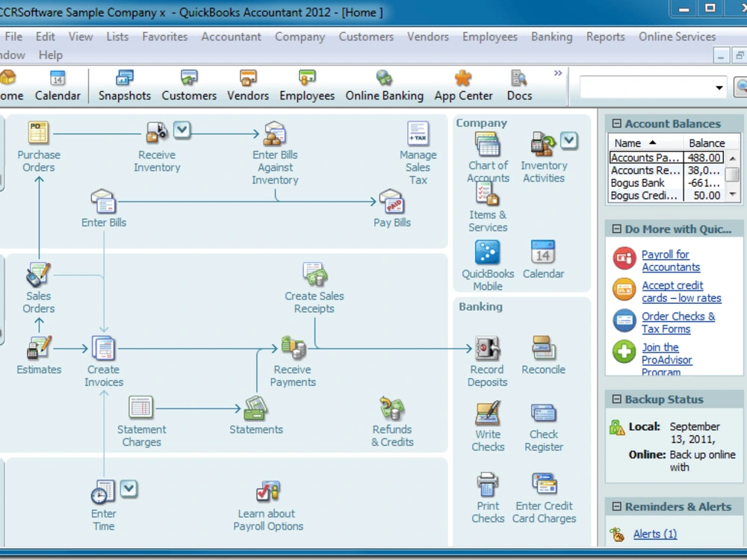Open Receive Payments icon
Image resolution: width=747 pixels, height=560 pixels.
tap(293, 348)
